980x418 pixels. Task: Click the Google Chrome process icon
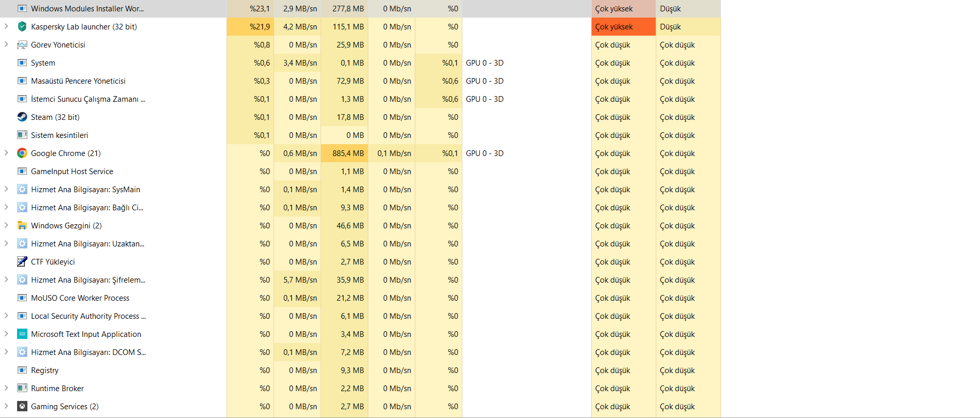[x=22, y=153]
